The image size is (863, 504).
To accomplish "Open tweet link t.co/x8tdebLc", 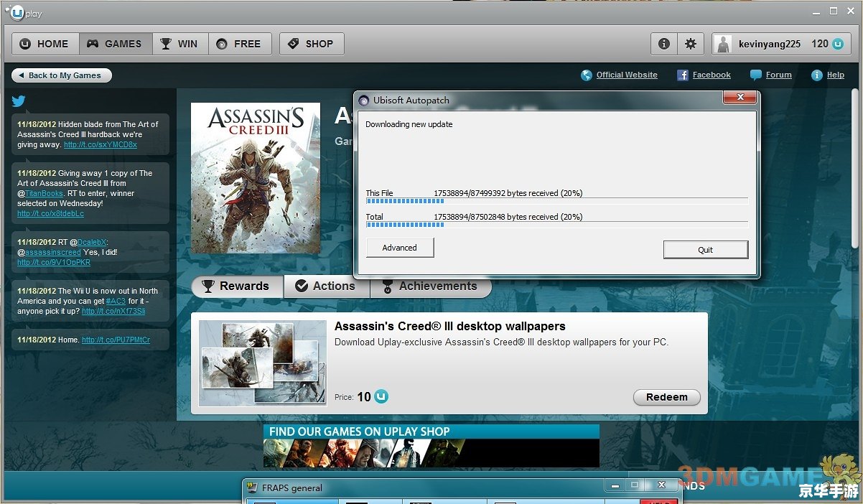I will [x=50, y=213].
